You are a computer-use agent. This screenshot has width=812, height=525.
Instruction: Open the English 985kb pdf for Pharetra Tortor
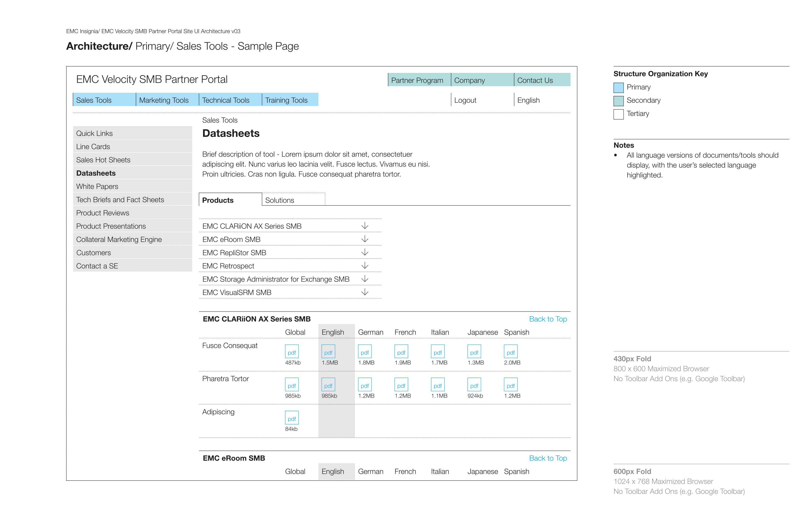pyautogui.click(x=328, y=384)
